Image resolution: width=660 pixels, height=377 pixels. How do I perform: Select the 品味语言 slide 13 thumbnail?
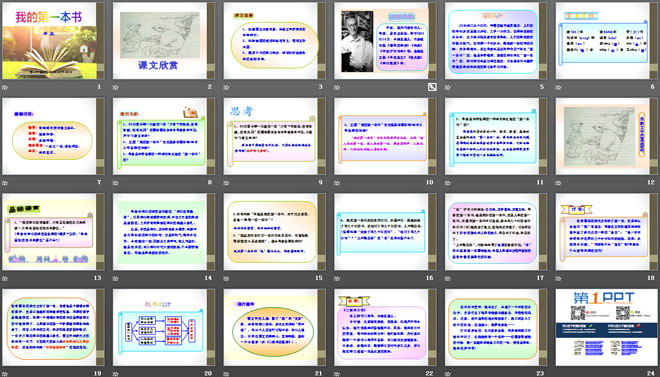pos(53,232)
